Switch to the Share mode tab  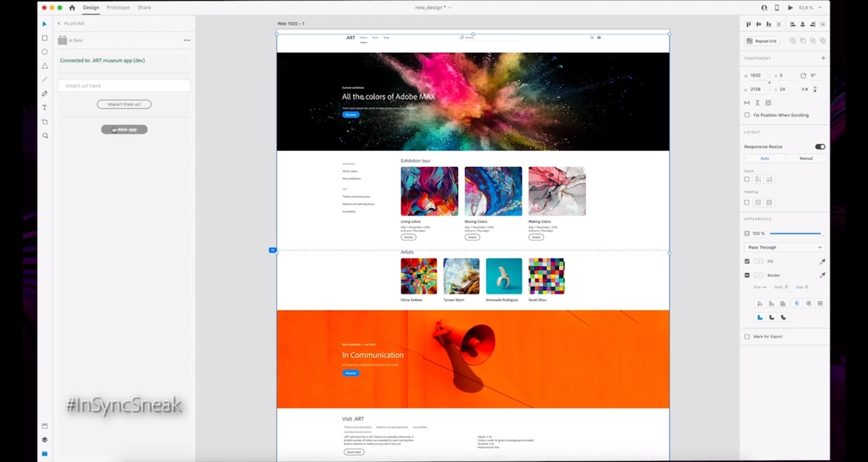click(144, 7)
